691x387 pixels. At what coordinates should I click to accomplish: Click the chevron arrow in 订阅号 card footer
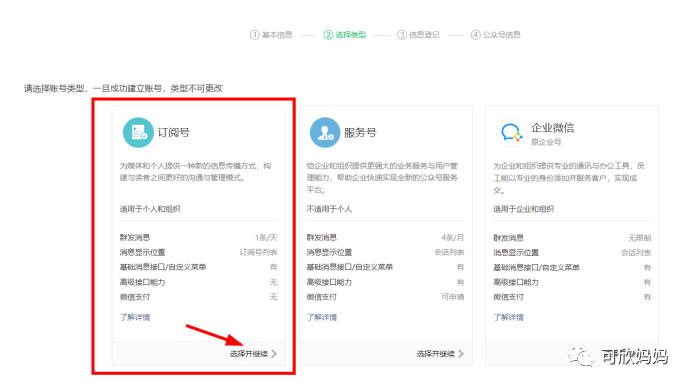point(274,354)
